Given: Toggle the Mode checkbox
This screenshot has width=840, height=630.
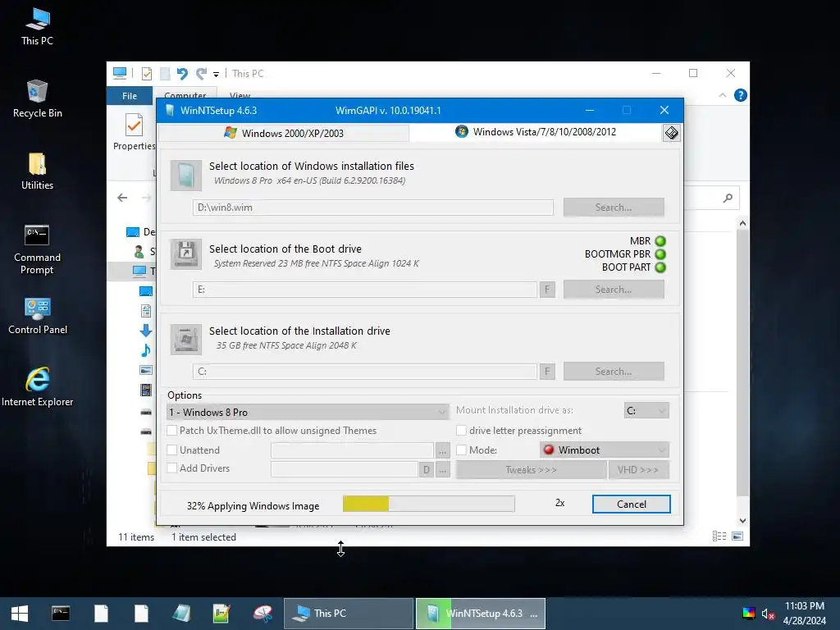Looking at the screenshot, I should [x=461, y=450].
